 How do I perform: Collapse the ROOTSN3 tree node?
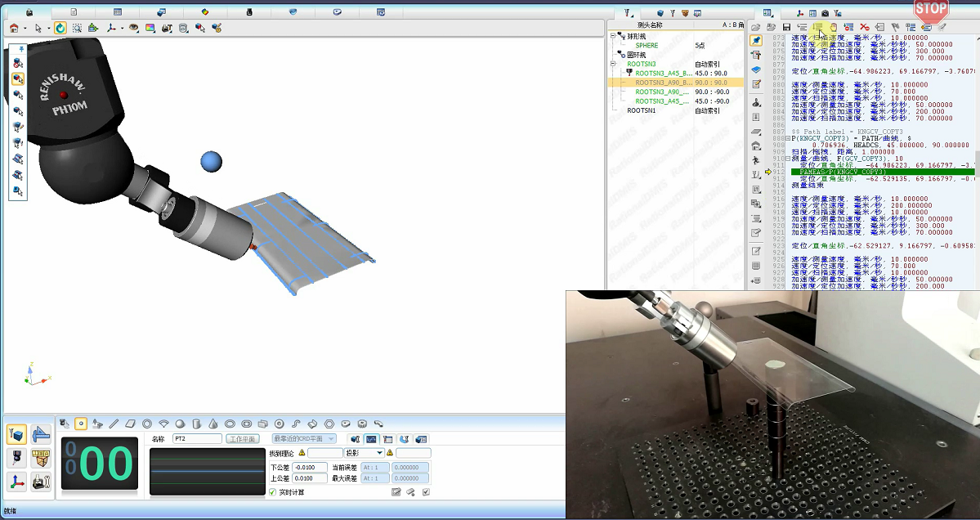(613, 64)
